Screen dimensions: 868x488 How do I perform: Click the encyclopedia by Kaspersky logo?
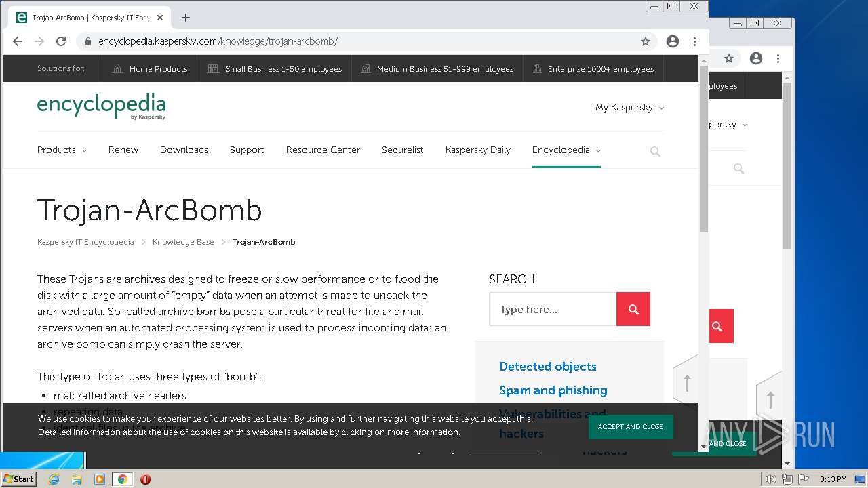(101, 106)
